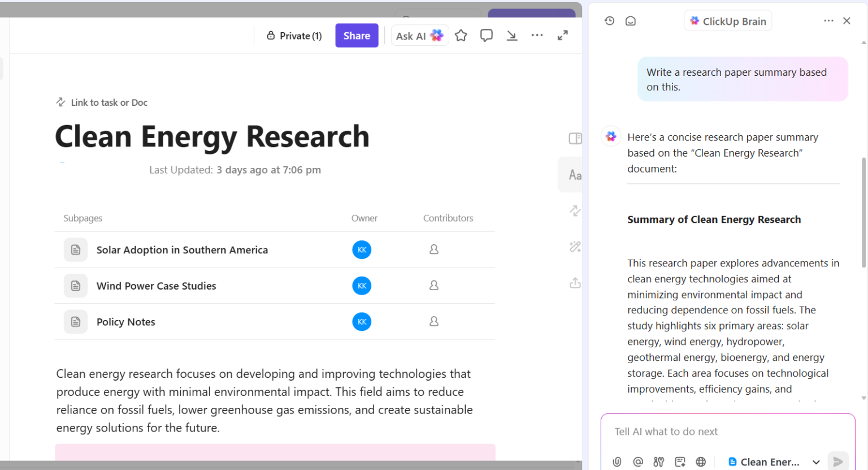Send the message with the arrow icon
The image size is (868, 470).
(839, 461)
